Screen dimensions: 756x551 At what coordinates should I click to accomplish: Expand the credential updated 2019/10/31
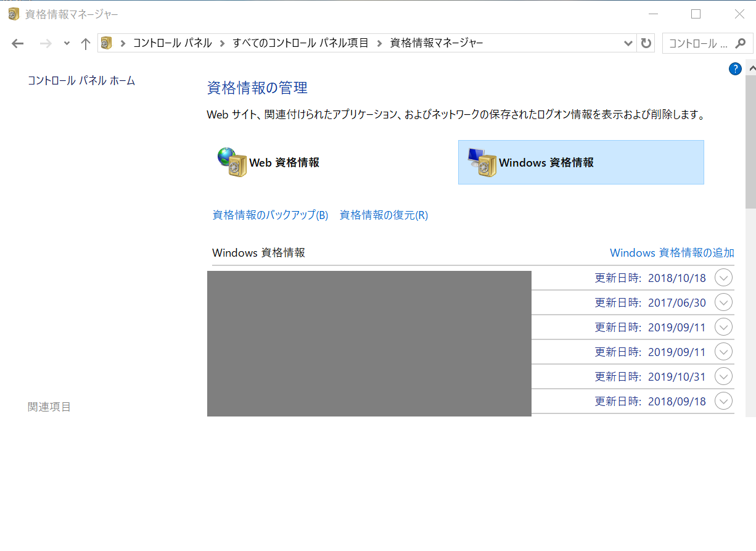coord(723,376)
